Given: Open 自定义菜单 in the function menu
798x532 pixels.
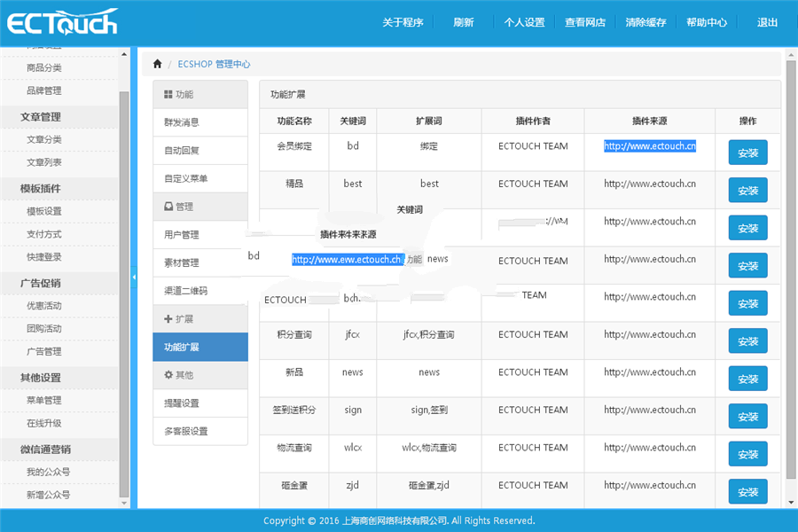Looking at the screenshot, I should [200, 178].
